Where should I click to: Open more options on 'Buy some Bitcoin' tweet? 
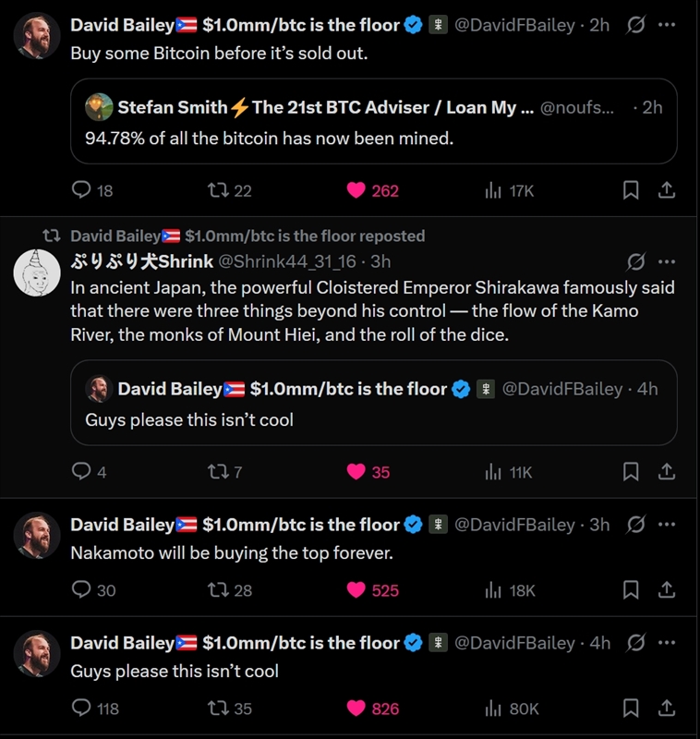(667, 25)
